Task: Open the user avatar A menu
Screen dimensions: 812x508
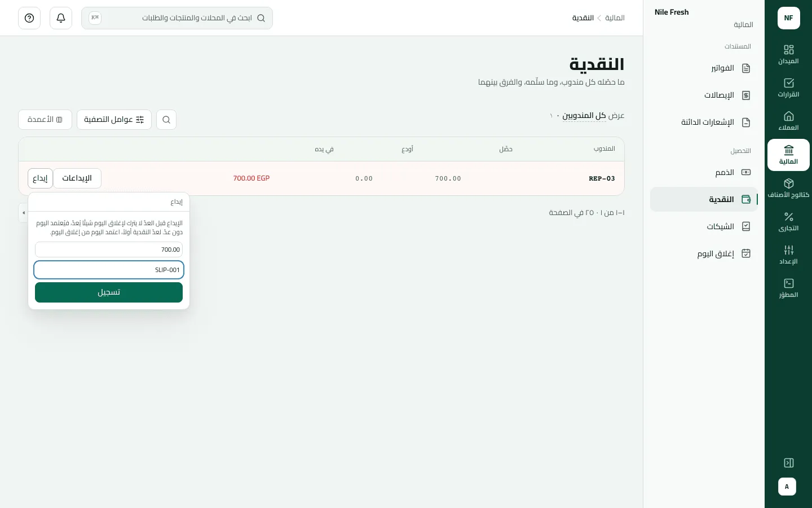Action: pyautogui.click(x=787, y=487)
